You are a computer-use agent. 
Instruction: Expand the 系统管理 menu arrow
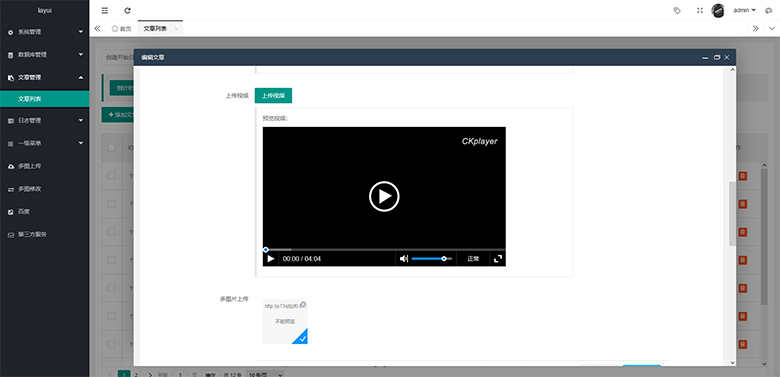tap(81, 32)
